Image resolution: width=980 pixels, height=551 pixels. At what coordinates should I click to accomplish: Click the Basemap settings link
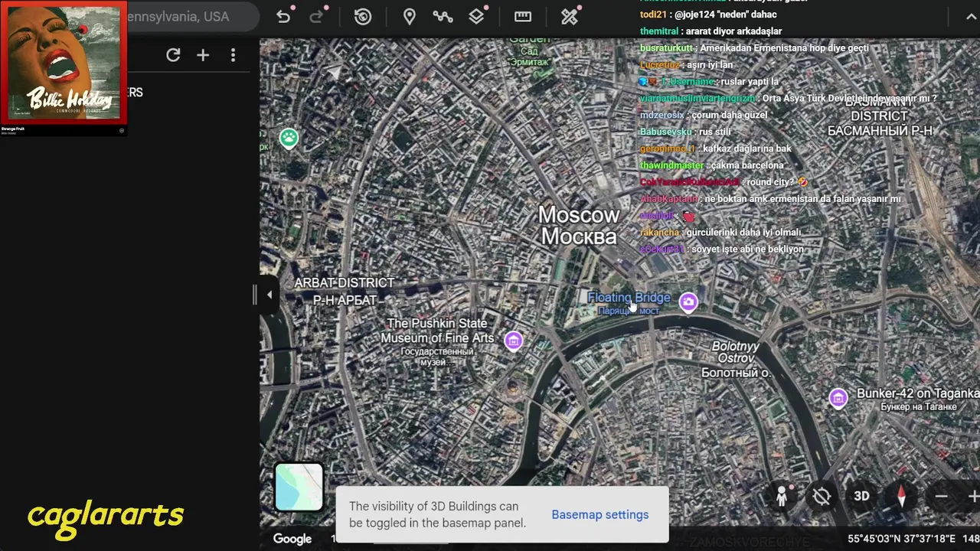pyautogui.click(x=600, y=514)
